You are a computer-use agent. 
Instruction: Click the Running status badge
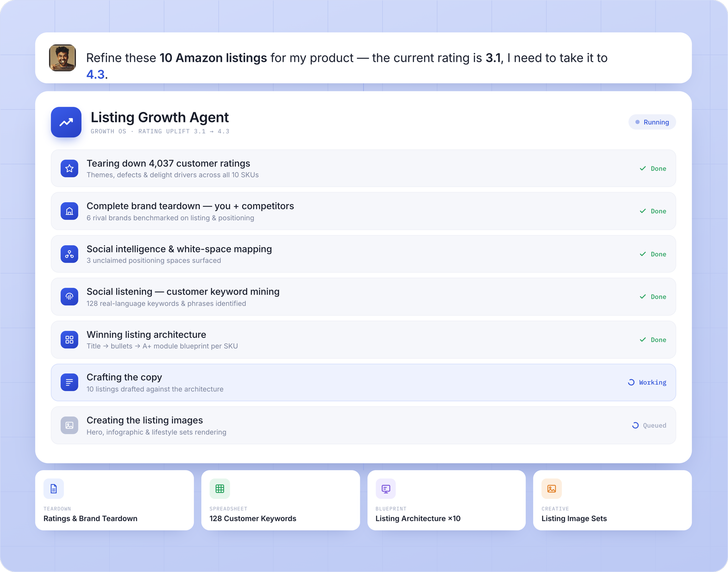pos(652,122)
